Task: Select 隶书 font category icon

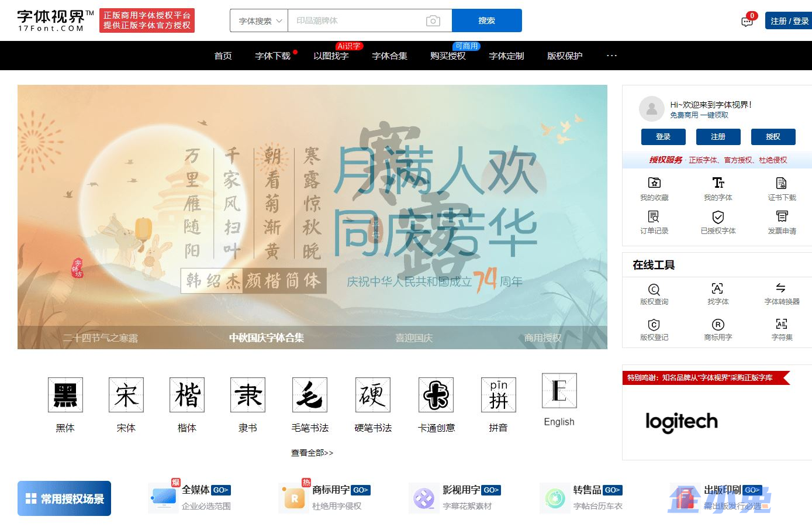Action: 248,395
